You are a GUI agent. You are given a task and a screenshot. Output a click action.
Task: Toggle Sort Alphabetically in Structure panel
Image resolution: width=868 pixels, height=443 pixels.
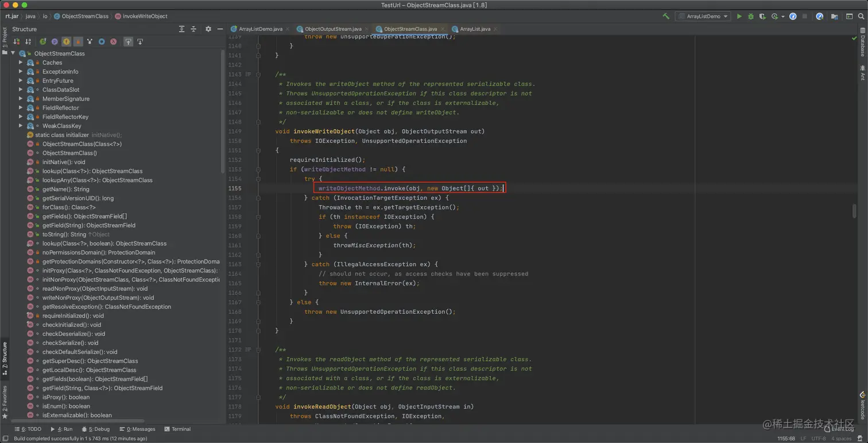point(28,42)
